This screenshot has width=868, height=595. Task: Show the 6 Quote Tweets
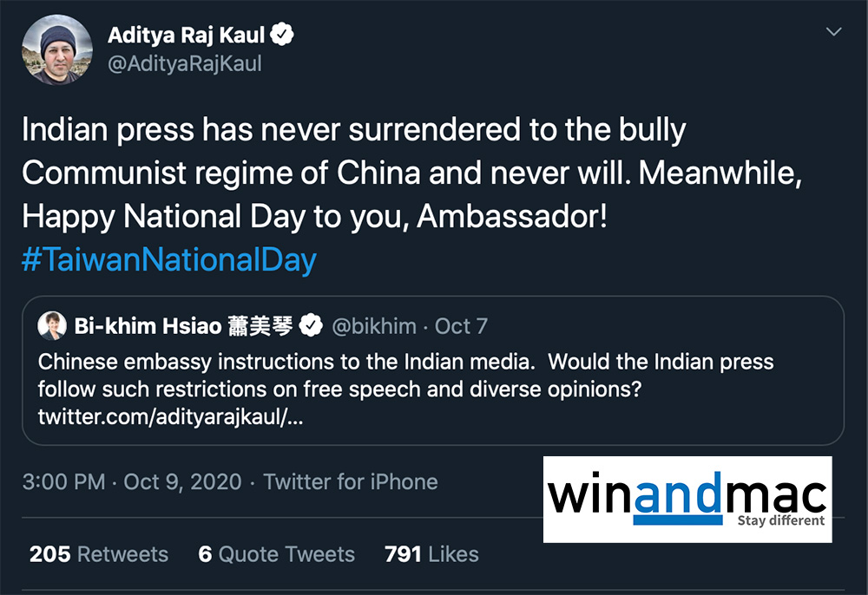[276, 554]
